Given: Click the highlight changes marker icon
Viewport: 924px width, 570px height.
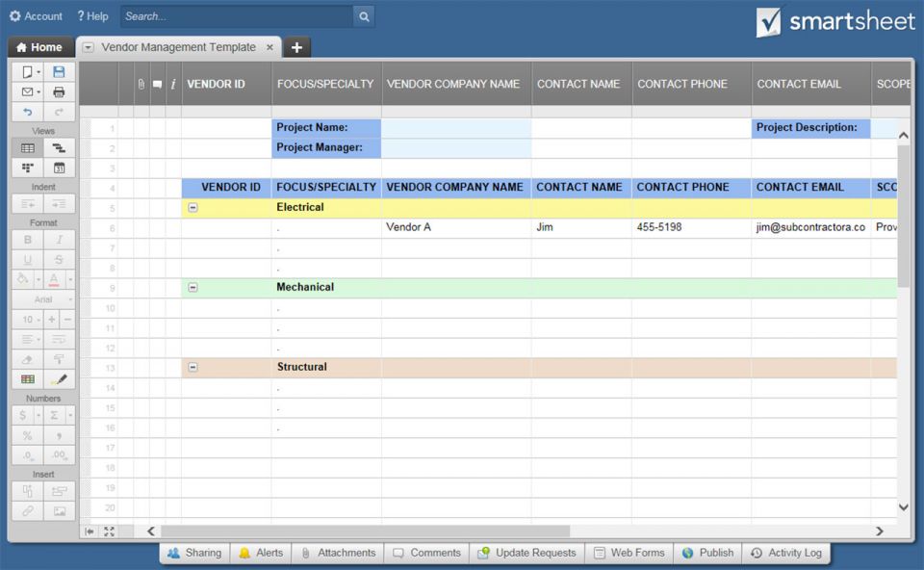Looking at the screenshot, I should 59,379.
